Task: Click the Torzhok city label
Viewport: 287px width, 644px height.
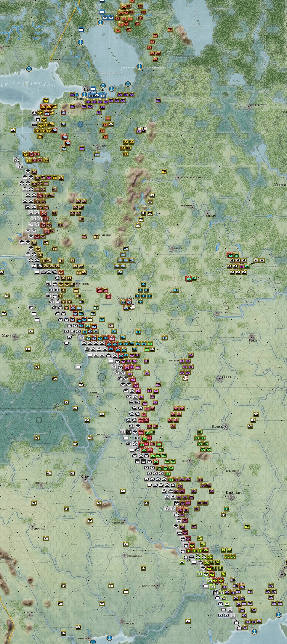Action: [187, 205]
